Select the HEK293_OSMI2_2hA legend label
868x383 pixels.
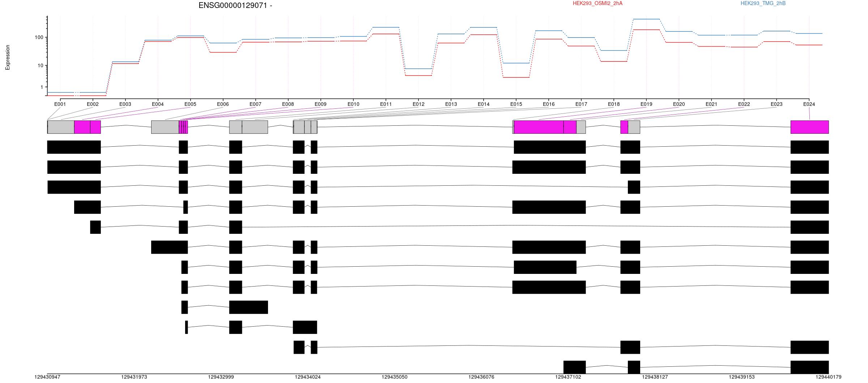pos(597,3)
